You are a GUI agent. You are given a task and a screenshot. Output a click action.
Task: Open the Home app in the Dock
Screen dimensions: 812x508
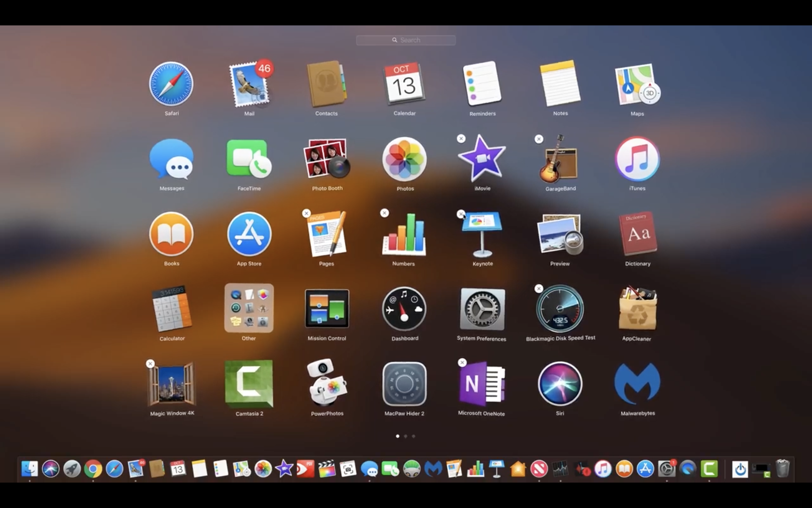pos(518,468)
